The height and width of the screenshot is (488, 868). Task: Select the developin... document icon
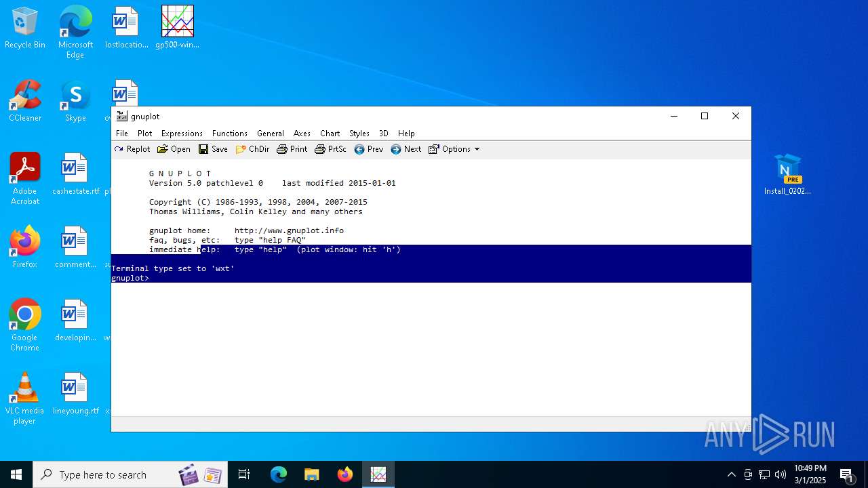(75, 321)
